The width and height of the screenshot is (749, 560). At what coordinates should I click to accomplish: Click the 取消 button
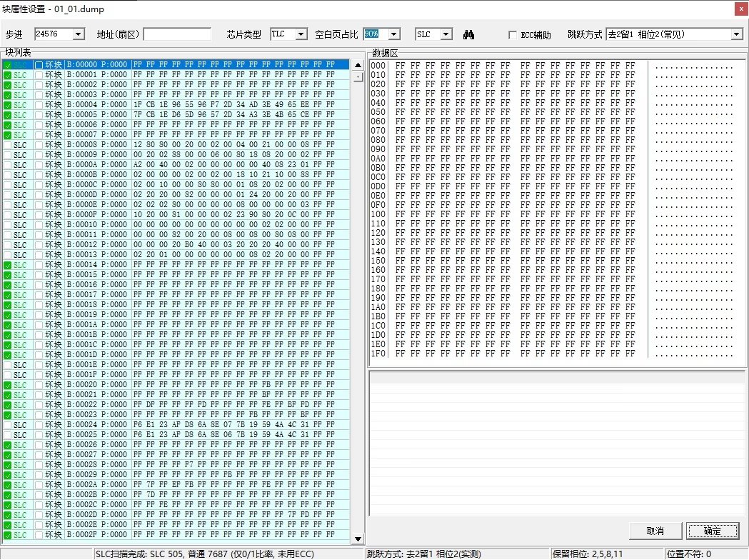coord(655,531)
